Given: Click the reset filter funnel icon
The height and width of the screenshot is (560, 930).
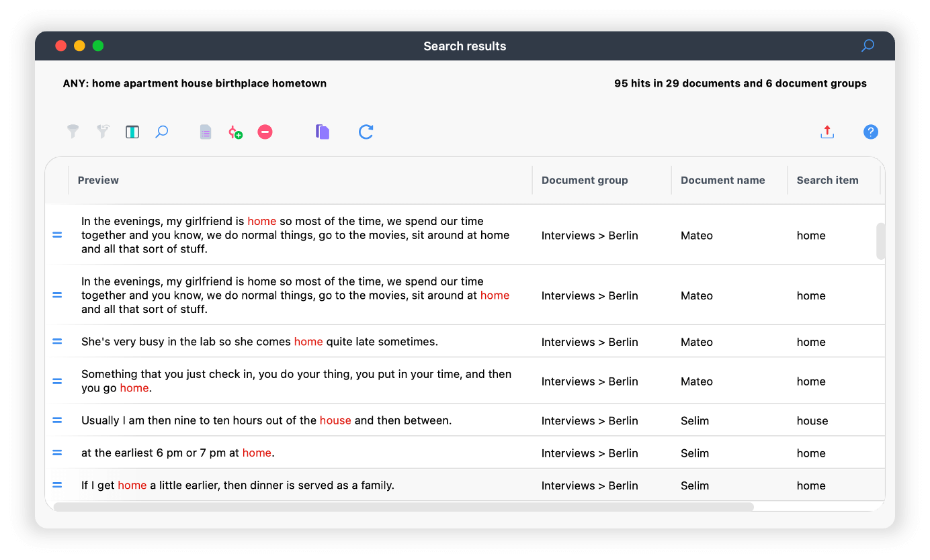Looking at the screenshot, I should click(103, 132).
